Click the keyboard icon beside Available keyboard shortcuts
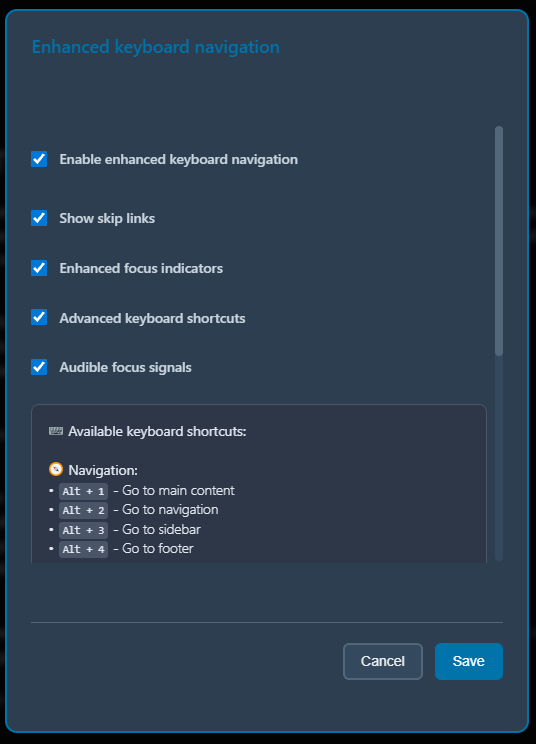The height and width of the screenshot is (744, 536). [56, 431]
